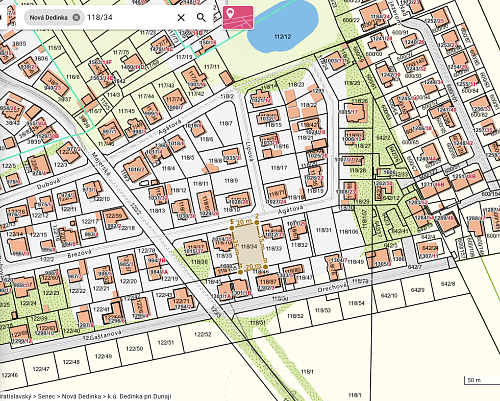Open Nová Dedinka in the bottom breadcrumb
Viewport: 500px width, 401px height.
(82, 396)
